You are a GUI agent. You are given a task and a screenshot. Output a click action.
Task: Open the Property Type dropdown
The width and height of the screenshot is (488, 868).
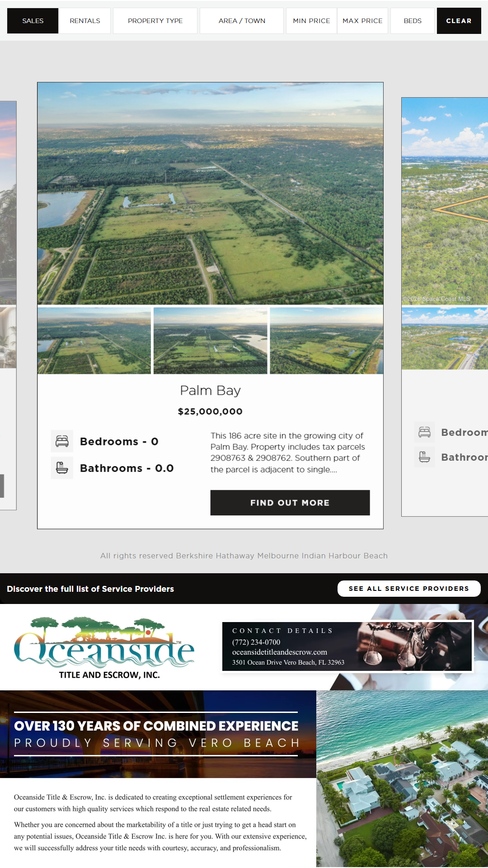click(x=155, y=21)
